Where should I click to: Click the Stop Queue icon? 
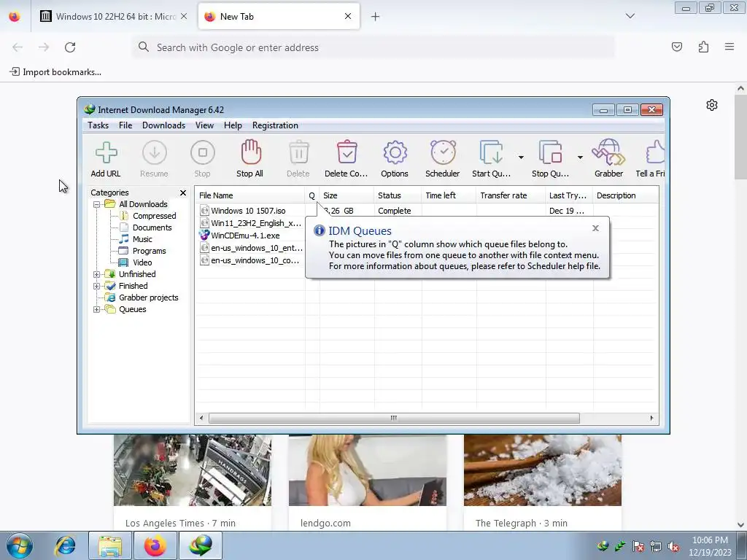pyautogui.click(x=550, y=153)
